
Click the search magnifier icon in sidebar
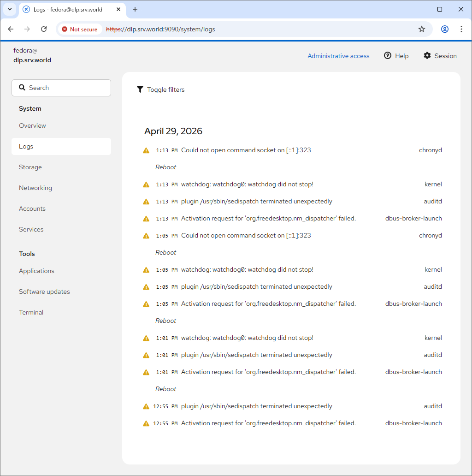coord(22,88)
